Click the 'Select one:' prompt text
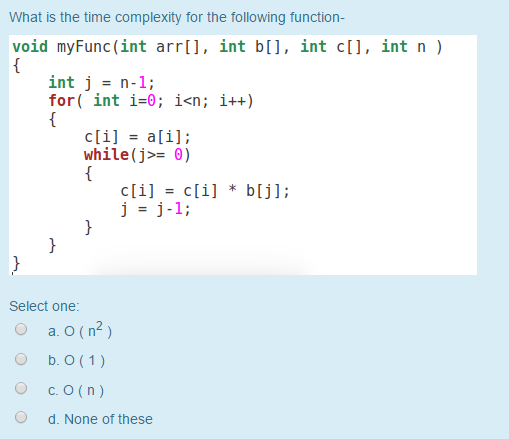The image size is (509, 439). point(44,306)
